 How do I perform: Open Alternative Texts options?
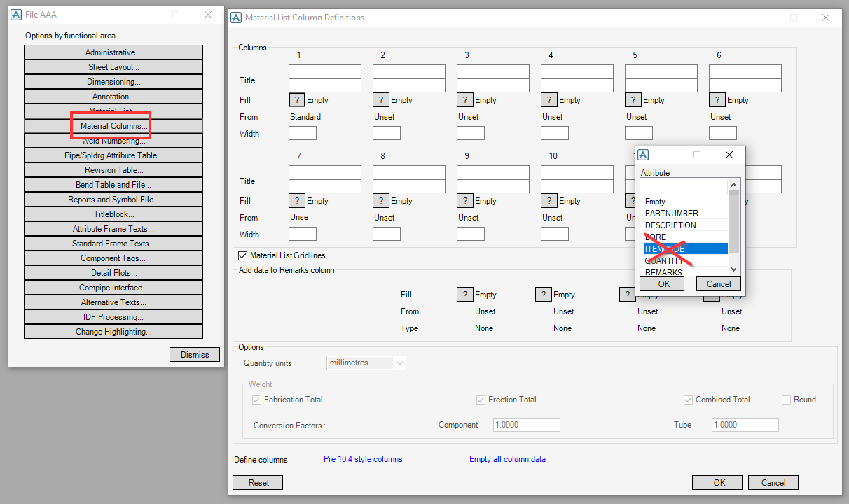113,302
